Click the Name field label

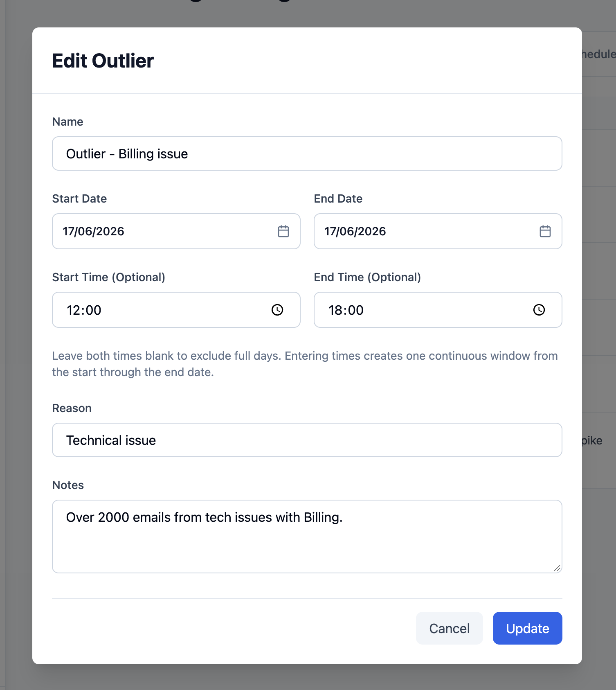coord(68,122)
